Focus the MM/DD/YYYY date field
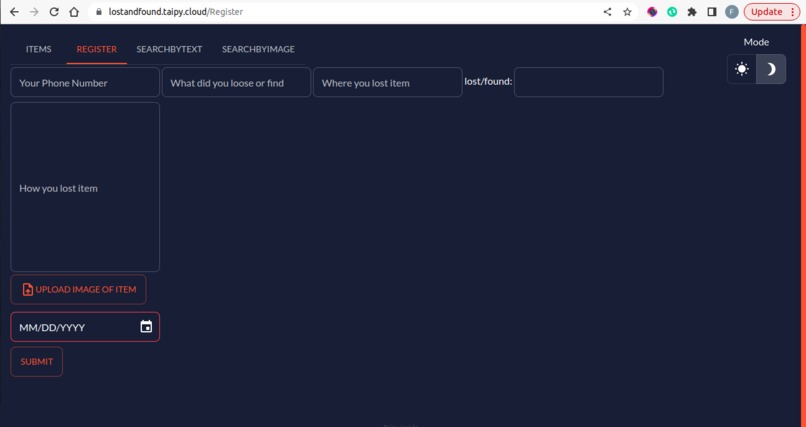Viewport: 806px width, 427px height. (x=85, y=327)
